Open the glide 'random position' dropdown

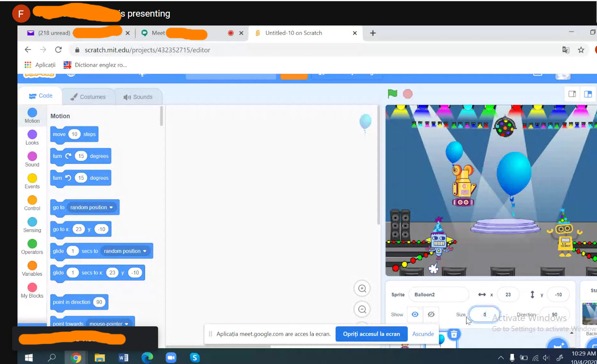tap(145, 251)
